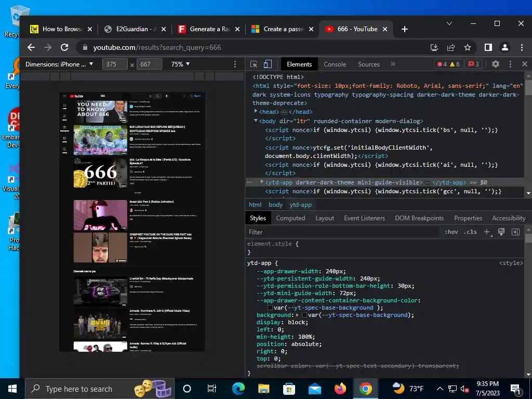Image resolution: width=532 pixels, height=399 pixels.
Task: Open the tab search chevron
Action: [449, 23]
